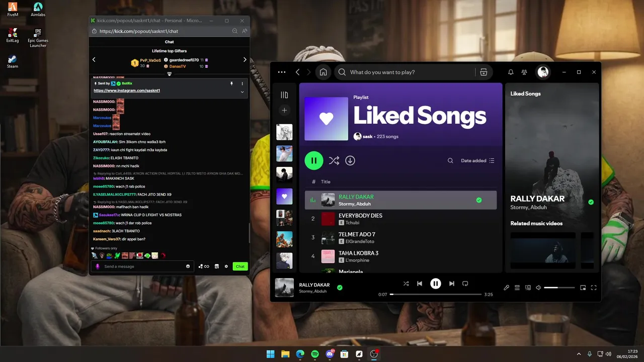Pause playback in bottom player bar

436,284
